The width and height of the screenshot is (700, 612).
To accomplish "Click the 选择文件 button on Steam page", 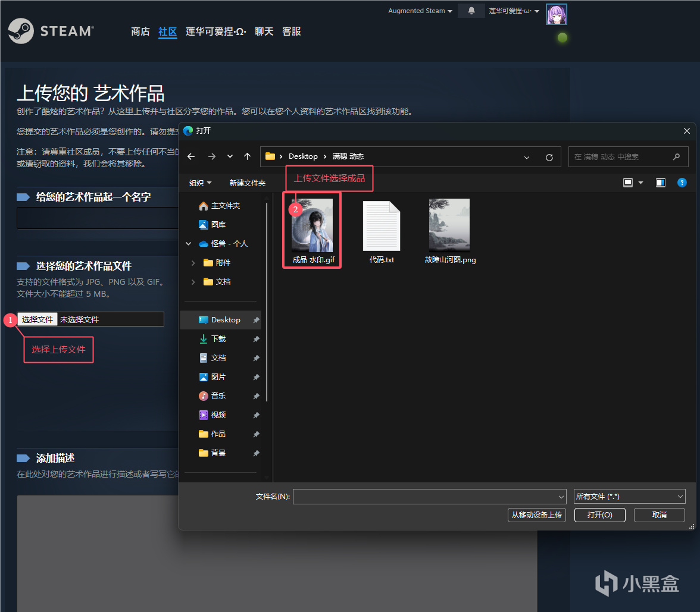I will pyautogui.click(x=37, y=319).
